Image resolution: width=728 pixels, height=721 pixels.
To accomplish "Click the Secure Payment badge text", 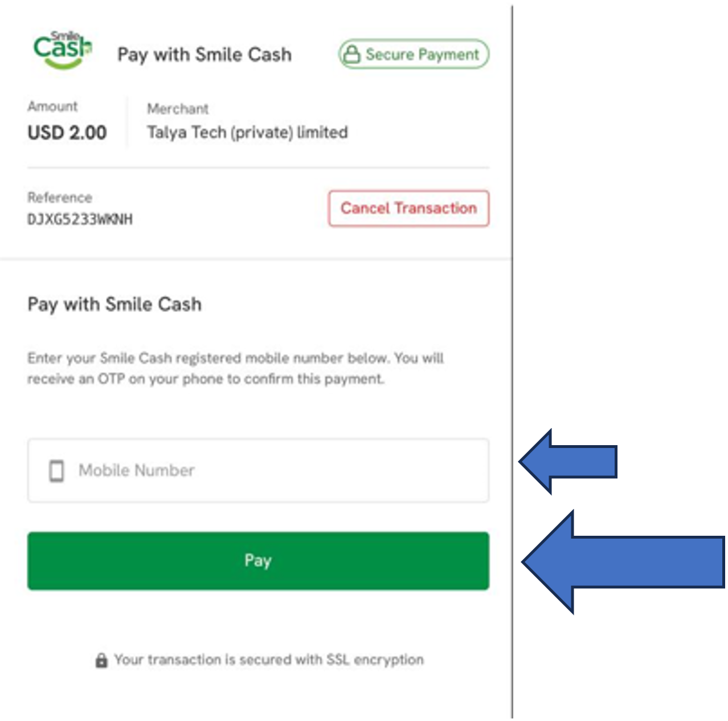I will [422, 54].
